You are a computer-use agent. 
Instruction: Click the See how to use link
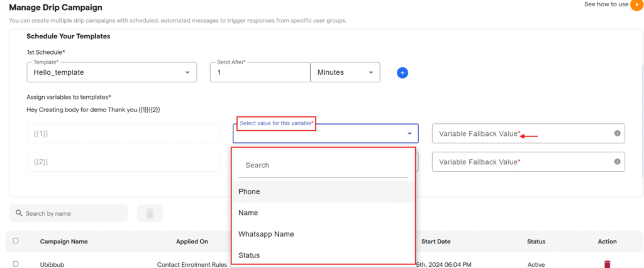tap(606, 4)
